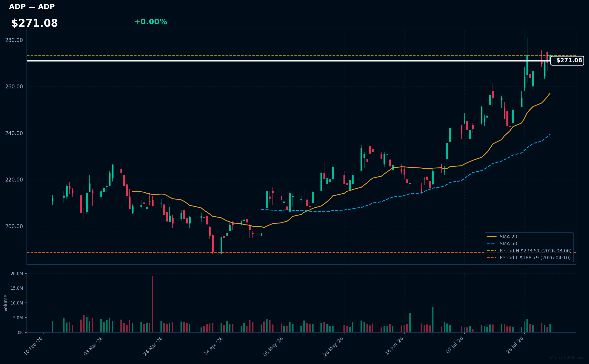Viewport: 589px width, 364px height.
Task: Select Period H $273.51 legend entry
Action: (x=529, y=251)
